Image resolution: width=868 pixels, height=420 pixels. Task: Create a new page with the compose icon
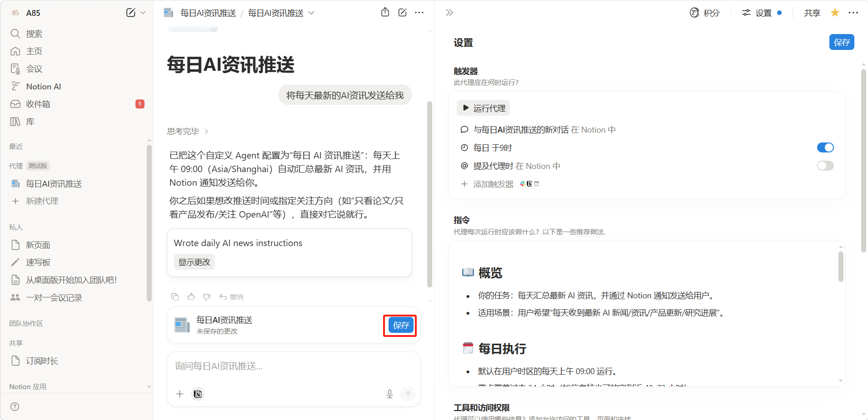point(131,13)
